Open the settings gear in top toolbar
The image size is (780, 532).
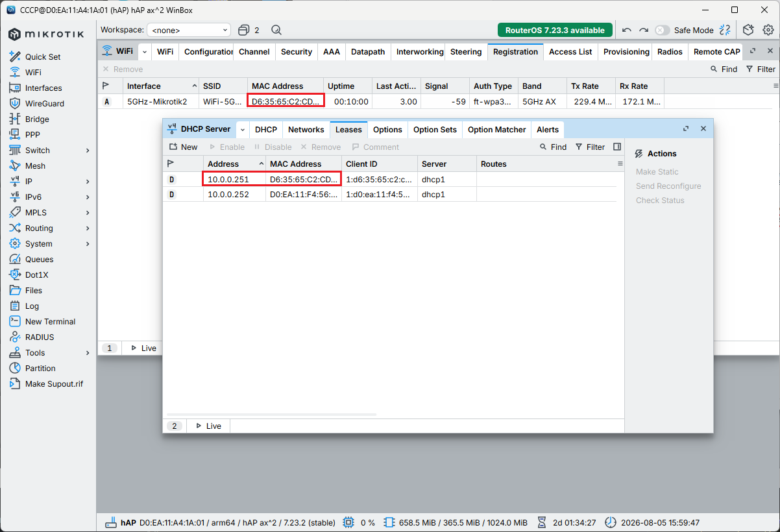click(x=768, y=30)
